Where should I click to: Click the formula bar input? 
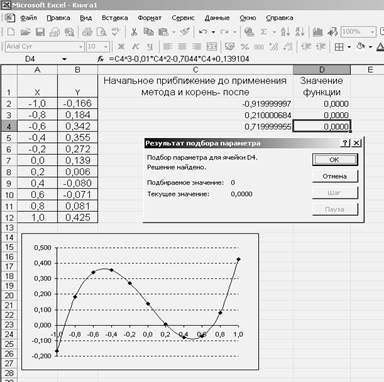click(x=245, y=59)
